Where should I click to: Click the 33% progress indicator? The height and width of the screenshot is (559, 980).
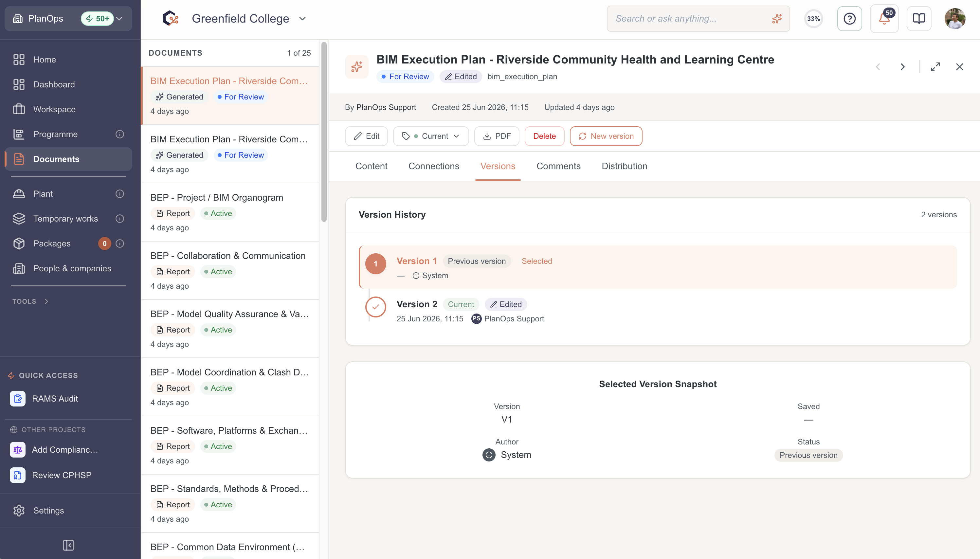[x=813, y=18]
